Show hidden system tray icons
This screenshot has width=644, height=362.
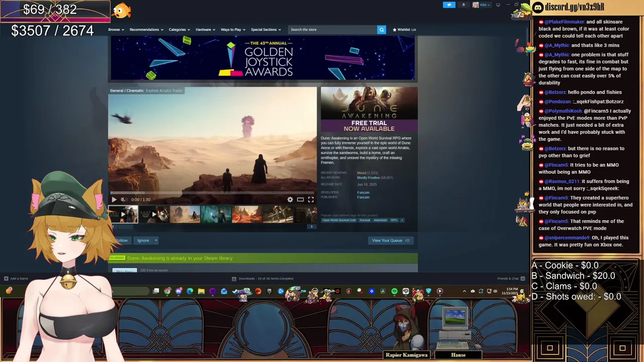(464, 291)
